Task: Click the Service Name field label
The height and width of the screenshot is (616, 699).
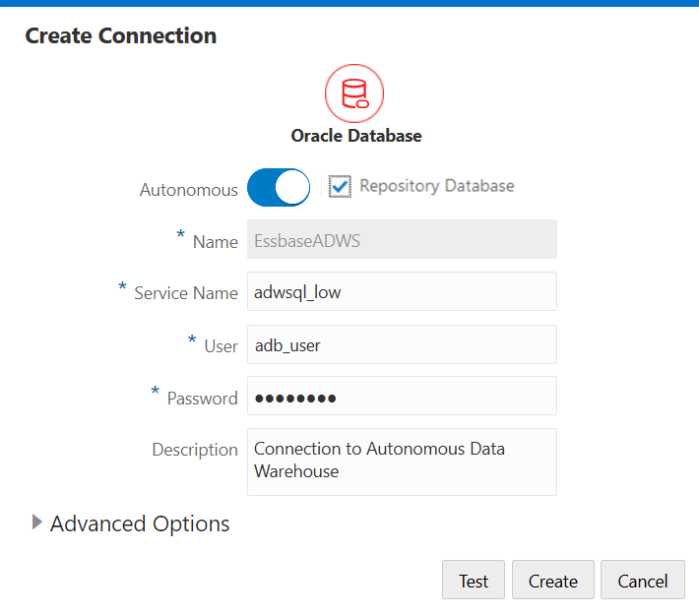Action: 186,293
